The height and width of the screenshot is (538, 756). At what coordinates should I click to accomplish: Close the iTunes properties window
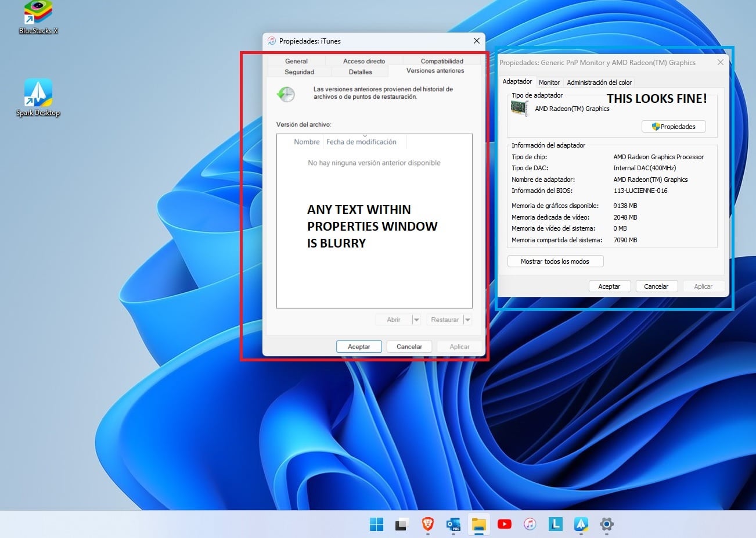(476, 41)
